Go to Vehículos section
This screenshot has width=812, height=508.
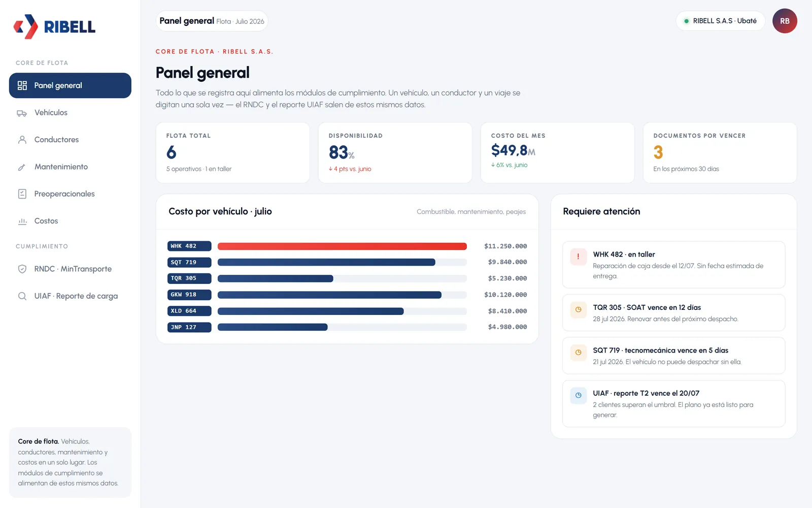tap(70, 113)
